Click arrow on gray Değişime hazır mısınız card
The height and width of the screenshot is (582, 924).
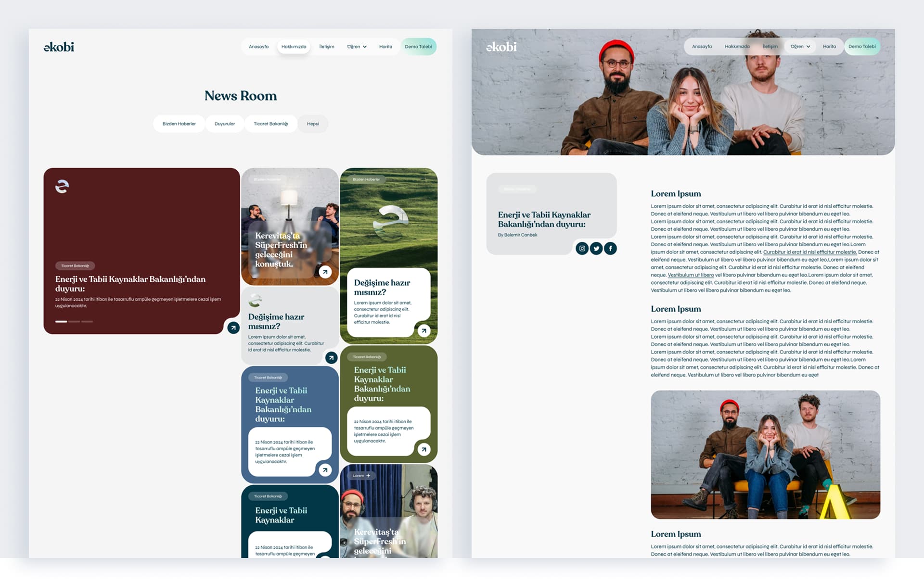point(331,357)
